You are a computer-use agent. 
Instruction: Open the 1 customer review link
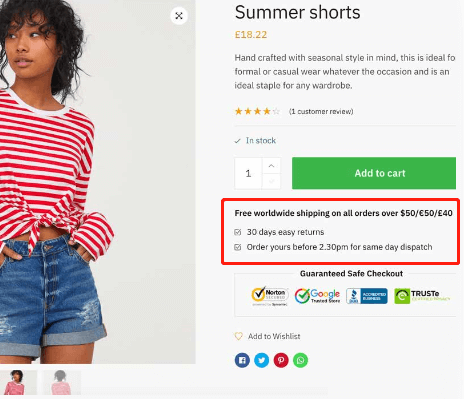(x=321, y=111)
